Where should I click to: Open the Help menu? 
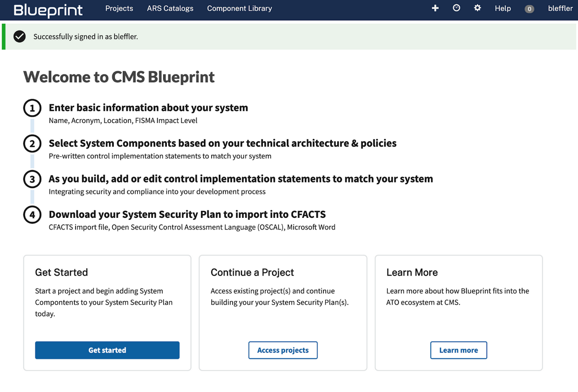coord(502,8)
